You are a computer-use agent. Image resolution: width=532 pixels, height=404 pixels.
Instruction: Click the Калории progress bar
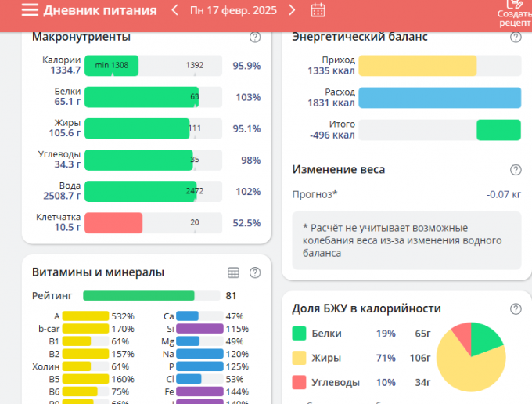click(x=153, y=66)
